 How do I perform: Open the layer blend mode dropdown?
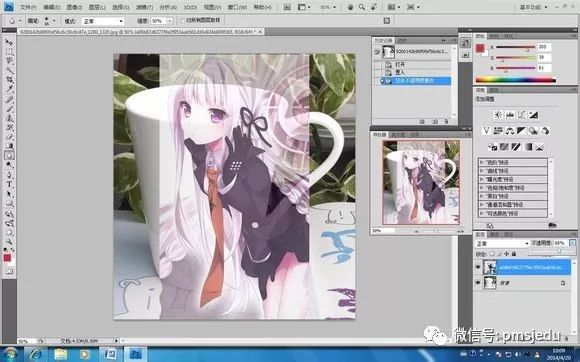click(502, 243)
